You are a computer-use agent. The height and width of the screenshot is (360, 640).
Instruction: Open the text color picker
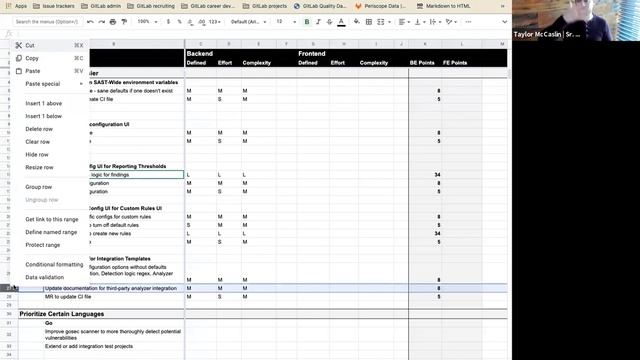[x=341, y=22]
